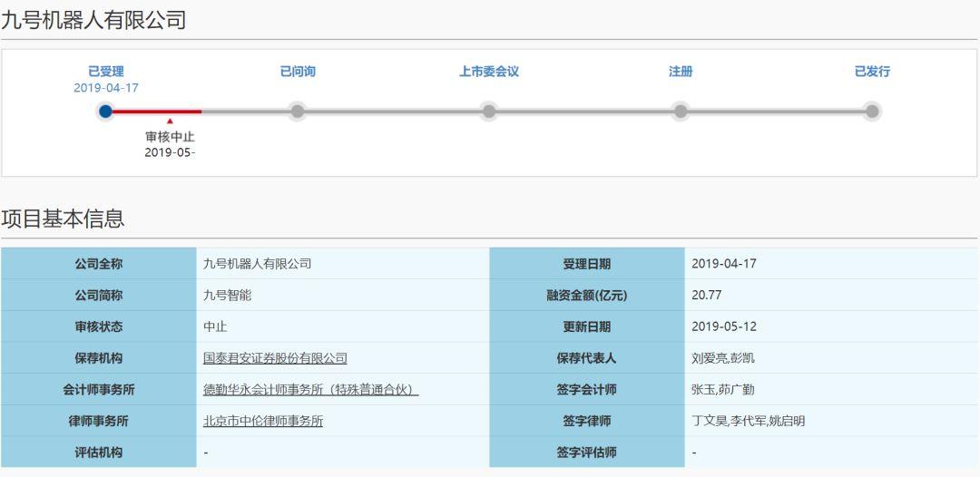This screenshot has width=980, height=477.
Task: Click the 已问询 stage circle on timeline
Action: [x=298, y=112]
